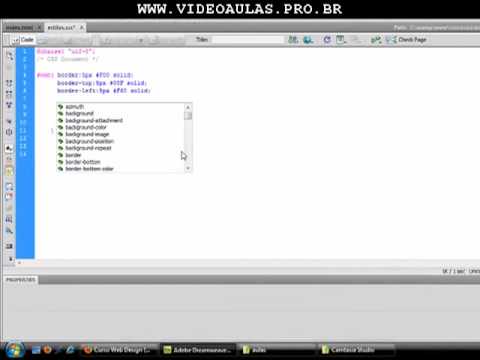Click Select Parent Tag icon in coding toolbar

click(x=9, y=121)
